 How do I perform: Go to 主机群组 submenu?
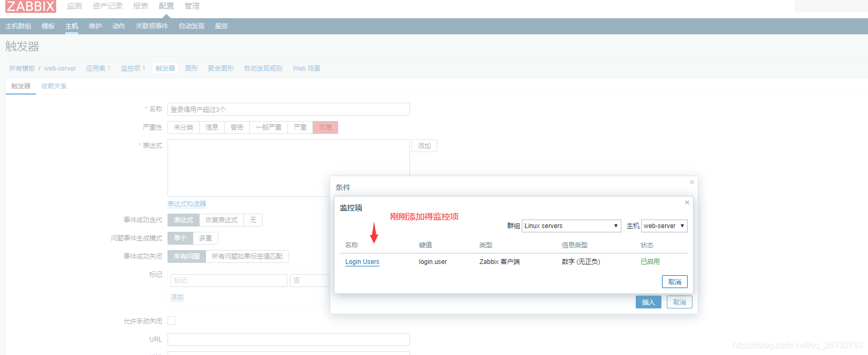pyautogui.click(x=18, y=26)
